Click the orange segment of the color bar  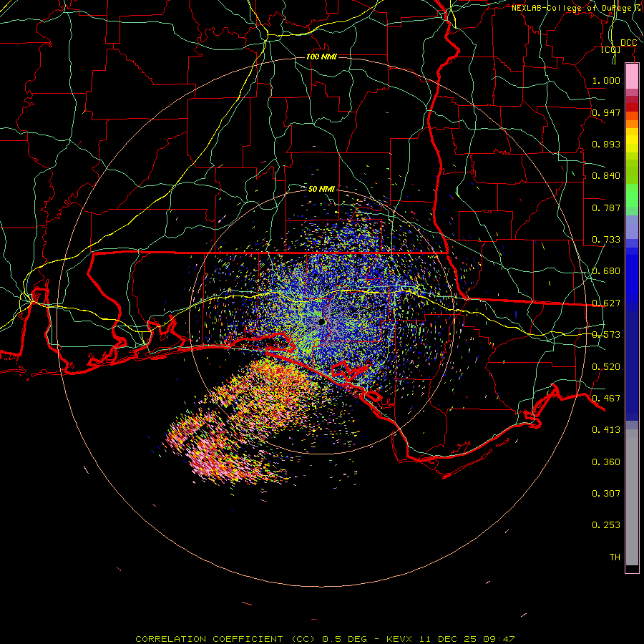pyautogui.click(x=632, y=124)
